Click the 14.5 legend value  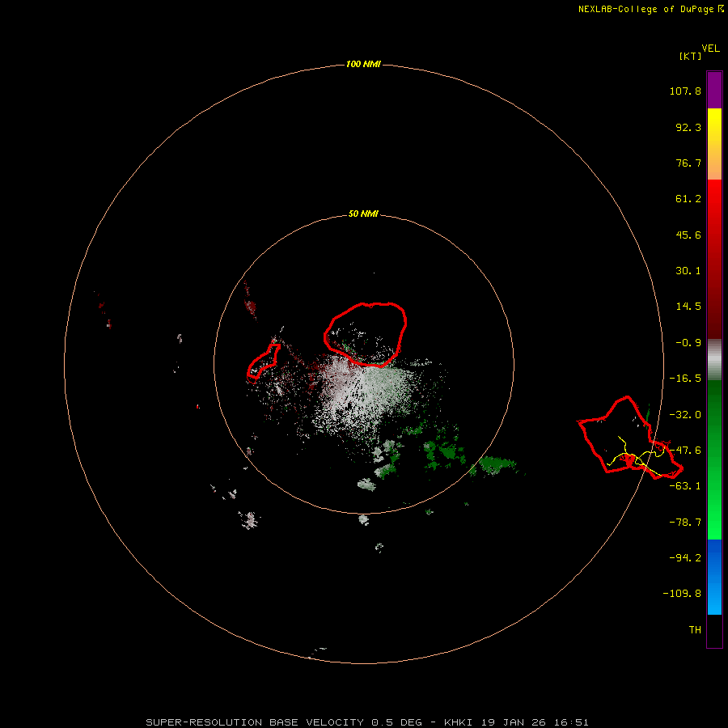tap(688, 307)
